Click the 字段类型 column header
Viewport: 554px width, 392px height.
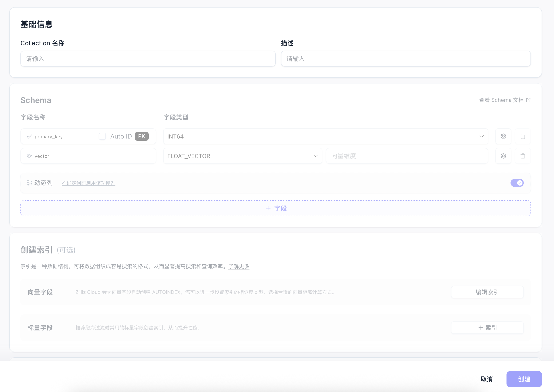[x=176, y=117]
